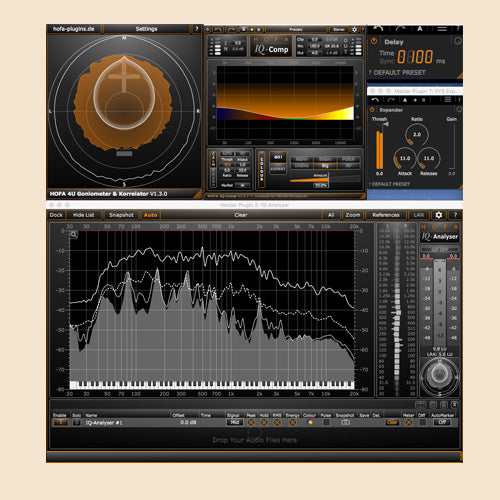Toggle Energy checkbox for IQ-Analyser #1

tap(293, 422)
